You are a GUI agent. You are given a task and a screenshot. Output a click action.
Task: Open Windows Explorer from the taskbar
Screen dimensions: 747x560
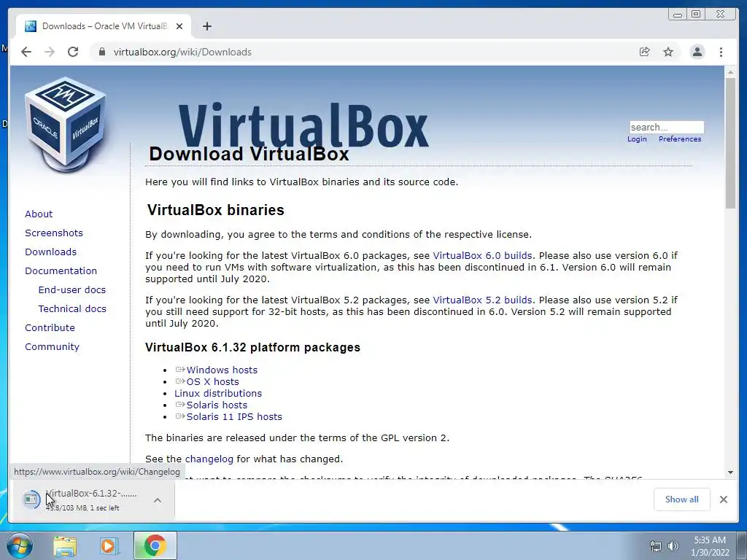tap(65, 545)
